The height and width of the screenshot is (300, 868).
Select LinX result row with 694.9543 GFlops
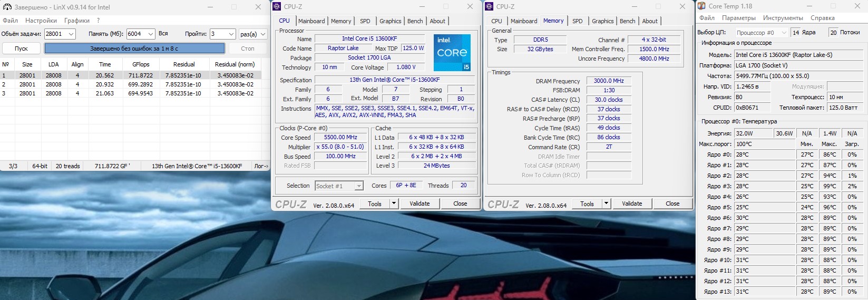click(x=131, y=93)
